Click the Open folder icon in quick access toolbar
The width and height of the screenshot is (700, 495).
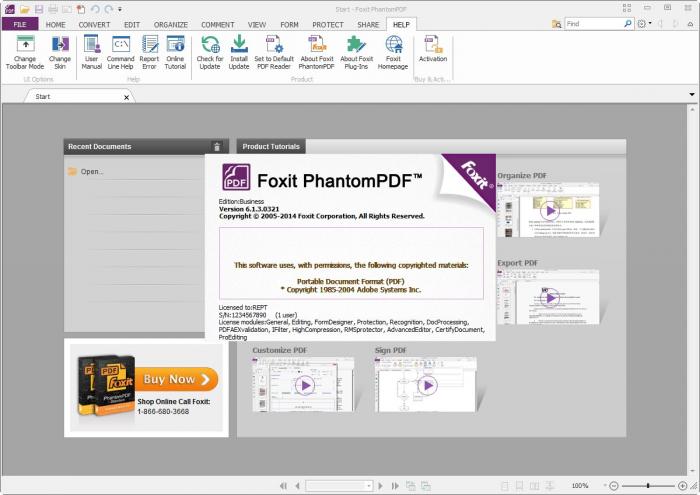[25, 9]
